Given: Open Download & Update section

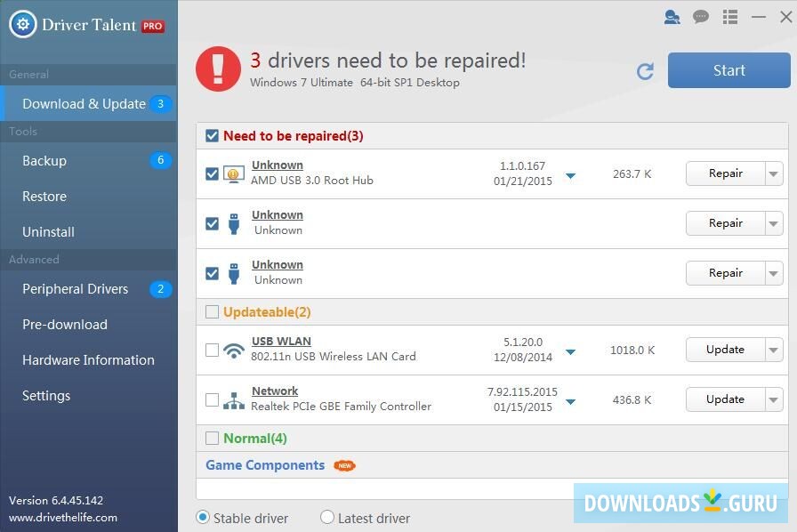Looking at the screenshot, I should (88, 104).
